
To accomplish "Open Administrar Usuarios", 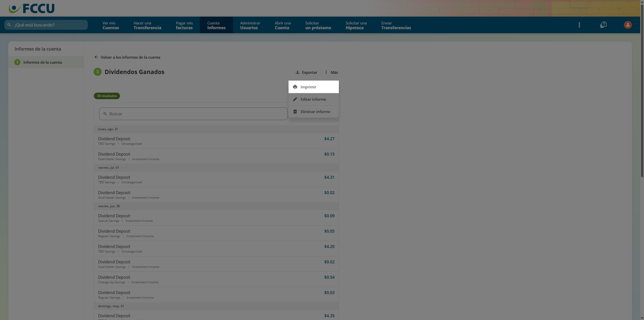I will coord(250,25).
